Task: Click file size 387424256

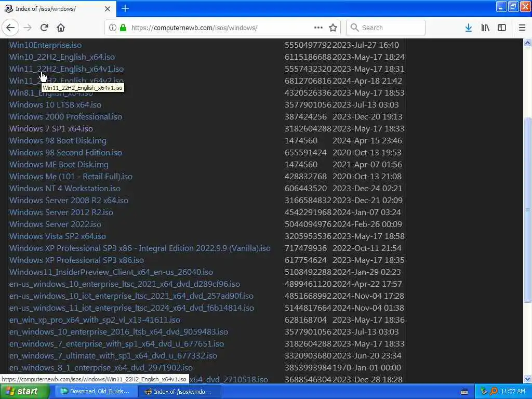Action: (305, 117)
